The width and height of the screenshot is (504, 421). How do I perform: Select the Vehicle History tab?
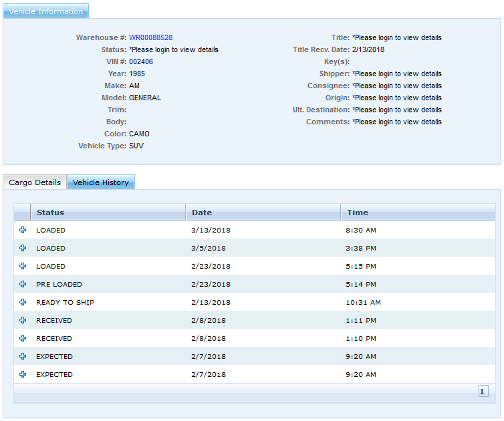tap(101, 182)
